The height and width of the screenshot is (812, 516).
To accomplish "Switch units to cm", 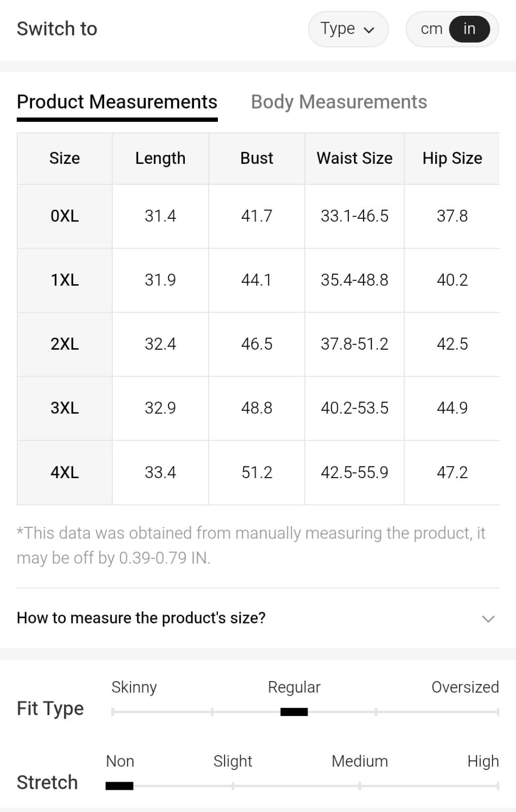I will coord(431,29).
